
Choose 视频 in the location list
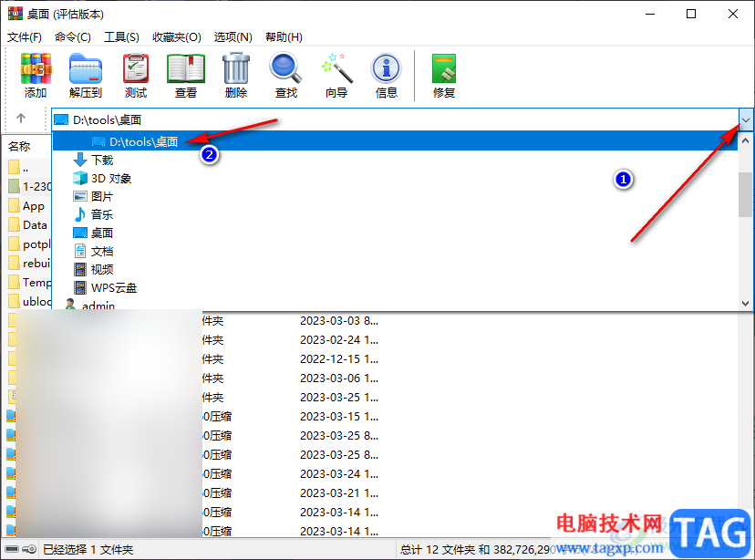(x=102, y=270)
